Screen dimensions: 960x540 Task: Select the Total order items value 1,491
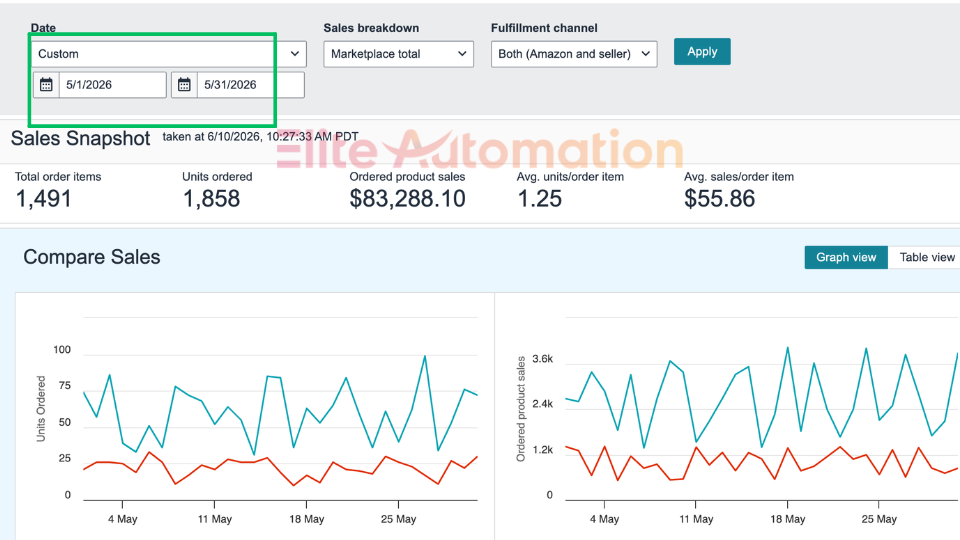(43, 199)
